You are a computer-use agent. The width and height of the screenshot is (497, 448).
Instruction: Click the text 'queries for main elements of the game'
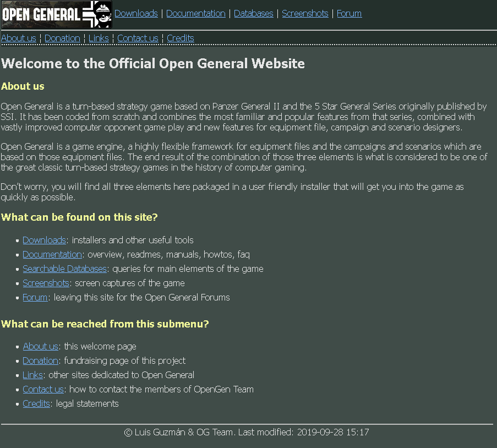(x=188, y=269)
